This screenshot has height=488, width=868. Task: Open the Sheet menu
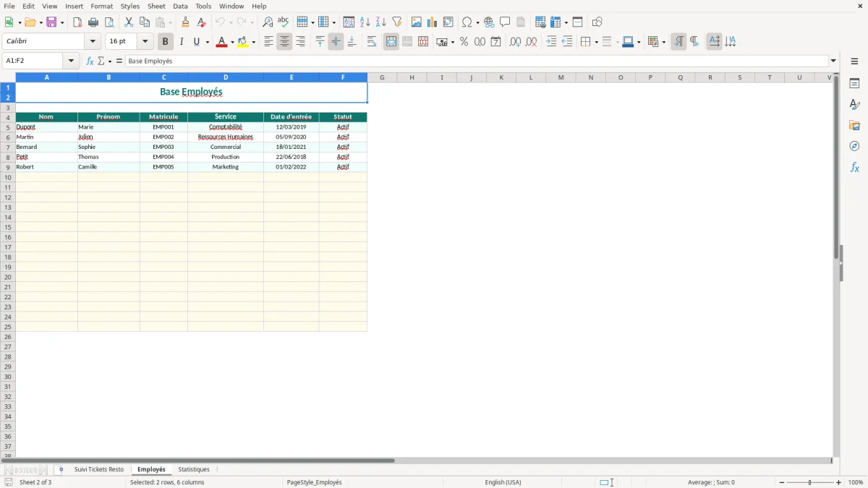156,6
